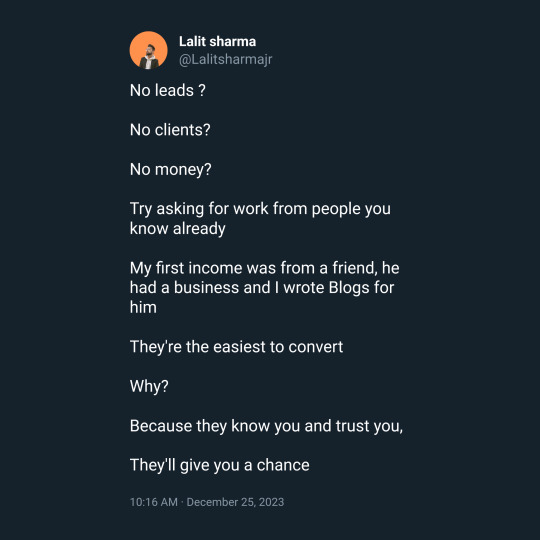Click the "Why?" line
Screen dimensions: 540x540
(149, 387)
